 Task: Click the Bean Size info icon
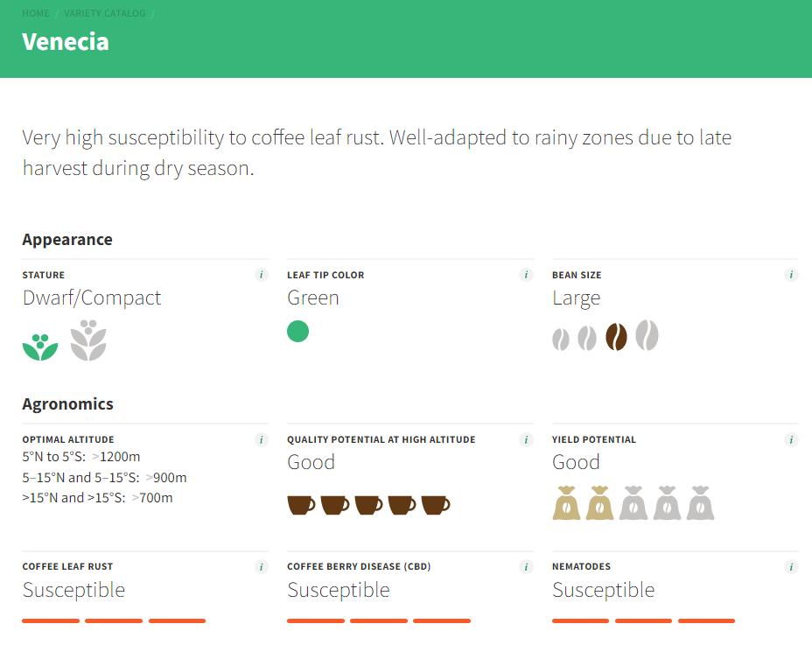(792, 275)
